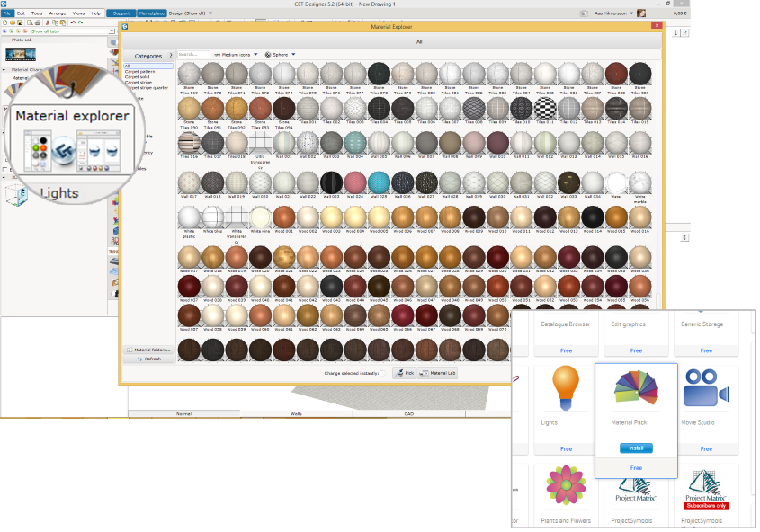
Task: Open the Sphere preview shape dropdown
Action: click(x=280, y=55)
